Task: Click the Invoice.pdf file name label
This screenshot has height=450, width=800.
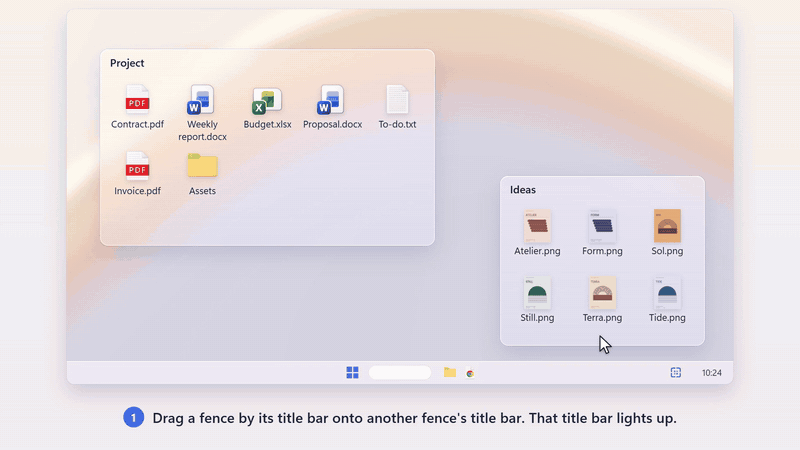Action: pyautogui.click(x=137, y=191)
